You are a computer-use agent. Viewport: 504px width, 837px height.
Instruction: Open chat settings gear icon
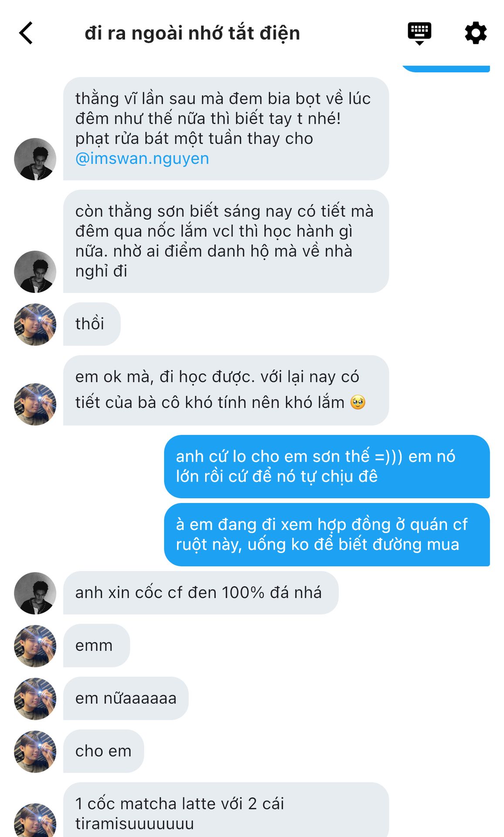pos(475,33)
